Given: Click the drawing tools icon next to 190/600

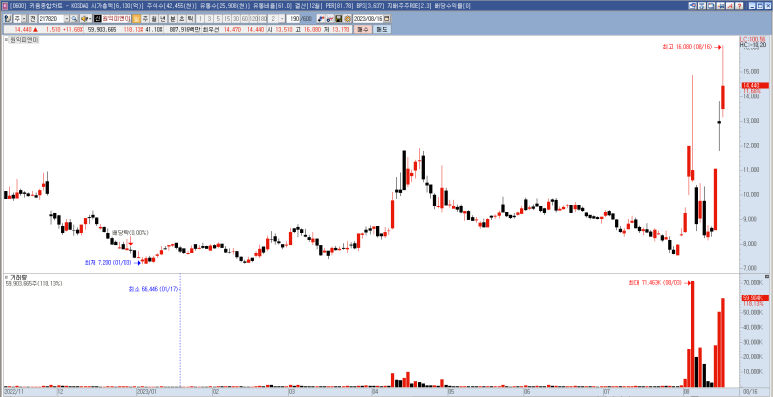Looking at the screenshot, I should [321, 18].
